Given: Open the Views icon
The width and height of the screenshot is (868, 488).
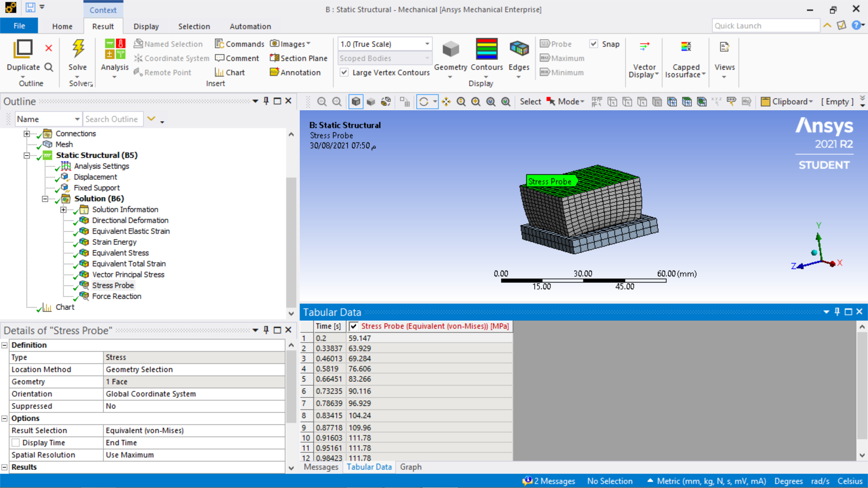Looking at the screenshot, I should coord(724,47).
